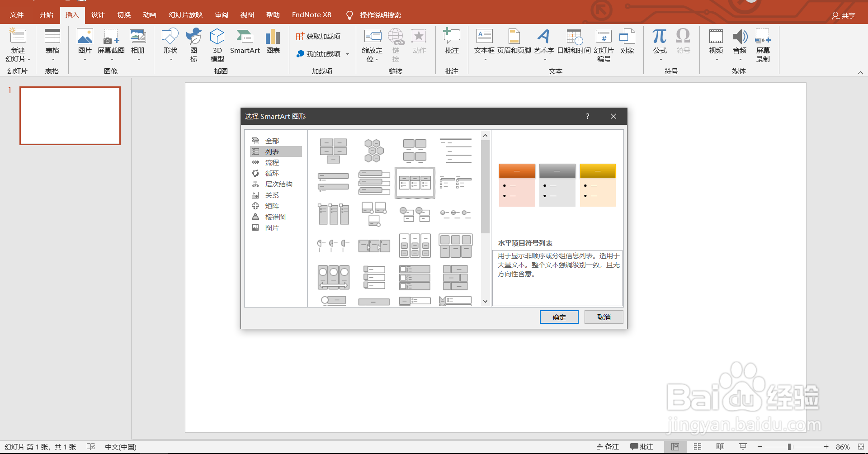
Task: Insert a video (视频)
Action: point(716,45)
